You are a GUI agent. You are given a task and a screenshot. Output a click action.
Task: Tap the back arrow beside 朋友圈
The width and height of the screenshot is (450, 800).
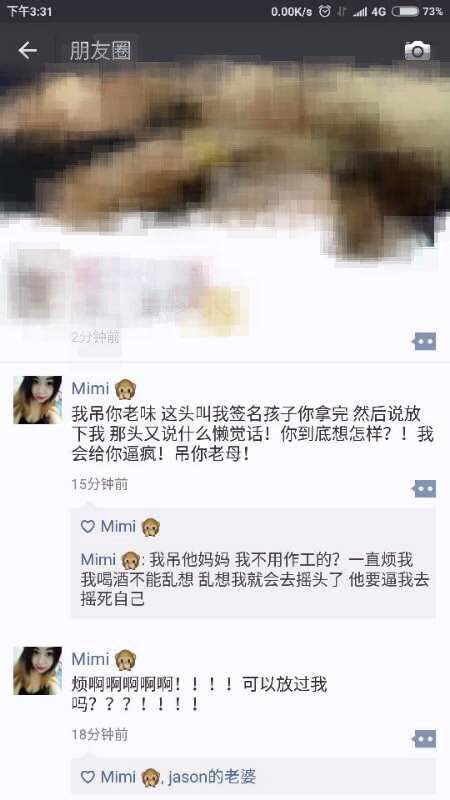tap(28, 50)
